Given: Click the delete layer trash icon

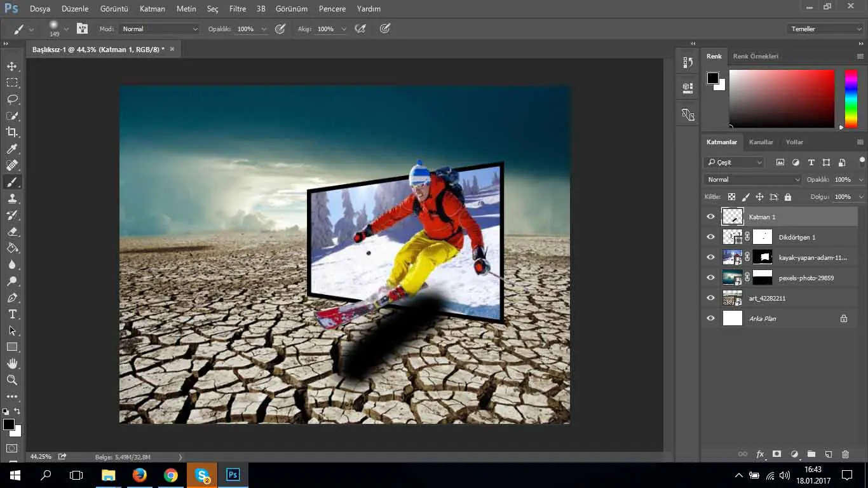Looking at the screenshot, I should (845, 454).
